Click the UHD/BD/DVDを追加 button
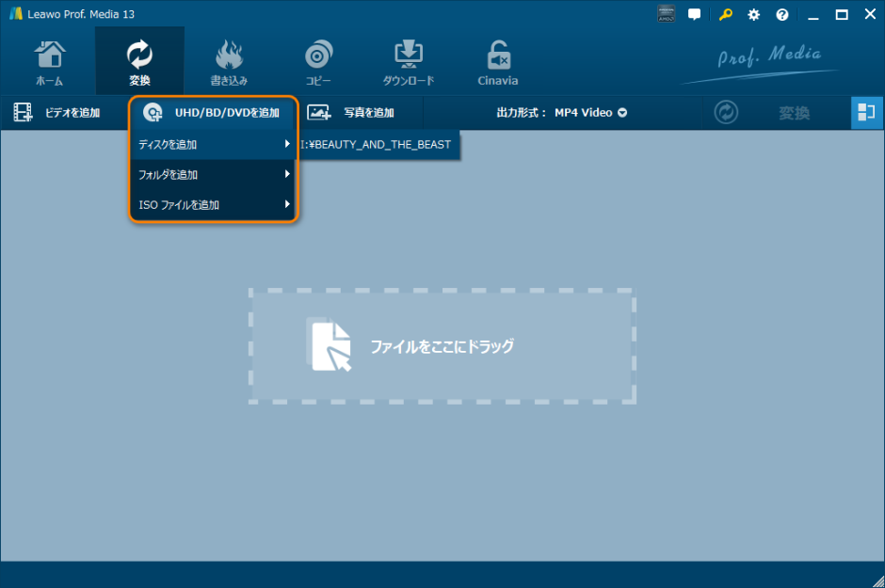The image size is (885, 588). point(213,113)
